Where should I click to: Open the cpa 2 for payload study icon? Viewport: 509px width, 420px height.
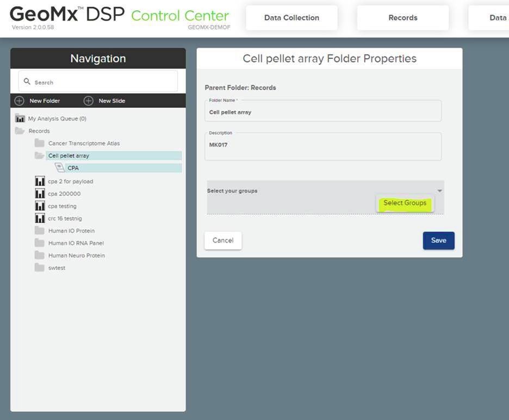tap(40, 181)
